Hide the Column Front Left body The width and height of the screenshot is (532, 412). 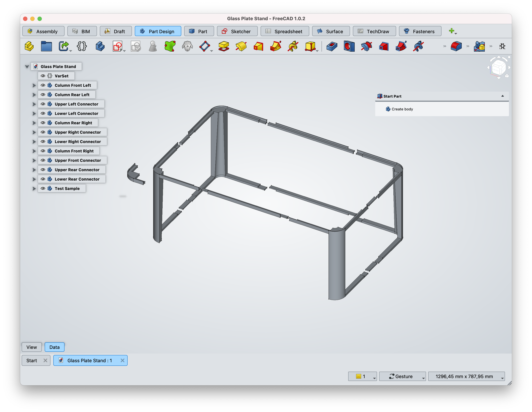pyautogui.click(x=43, y=85)
